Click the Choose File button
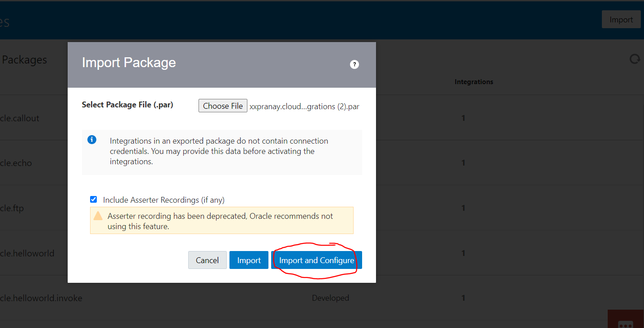 223,106
